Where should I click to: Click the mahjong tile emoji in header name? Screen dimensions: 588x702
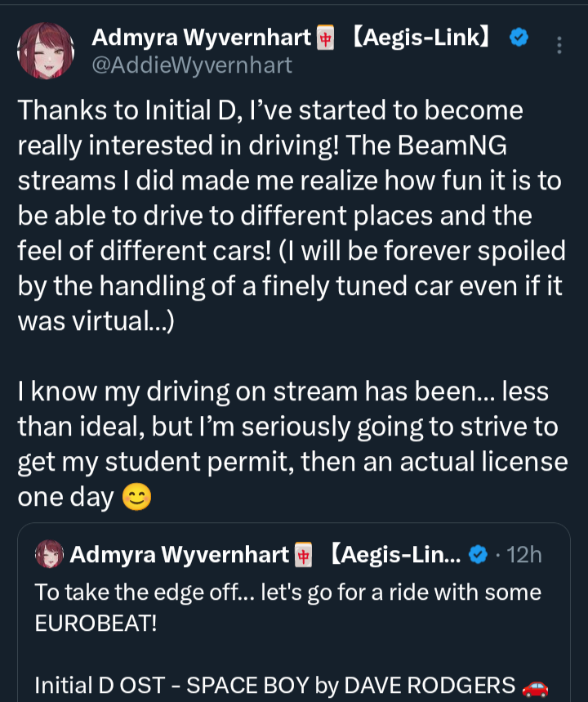[326, 38]
